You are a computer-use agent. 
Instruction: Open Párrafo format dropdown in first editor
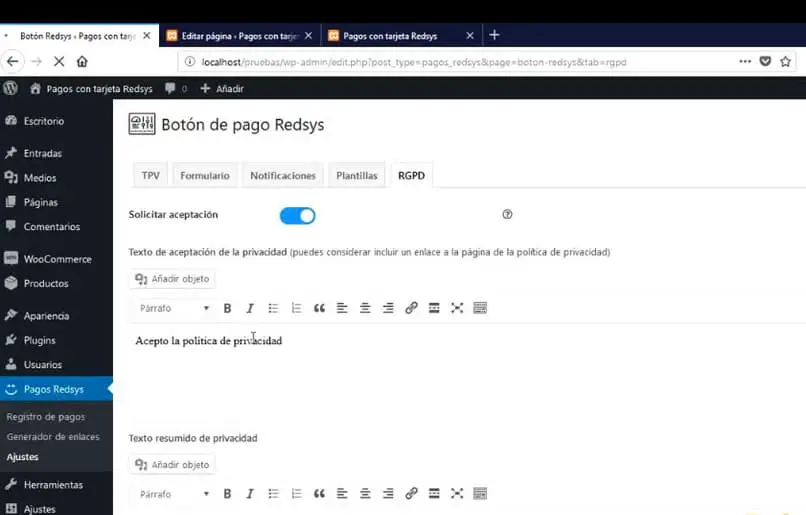click(x=174, y=308)
